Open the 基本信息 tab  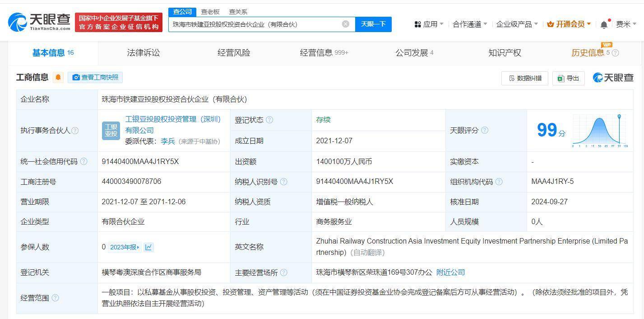click(53, 53)
